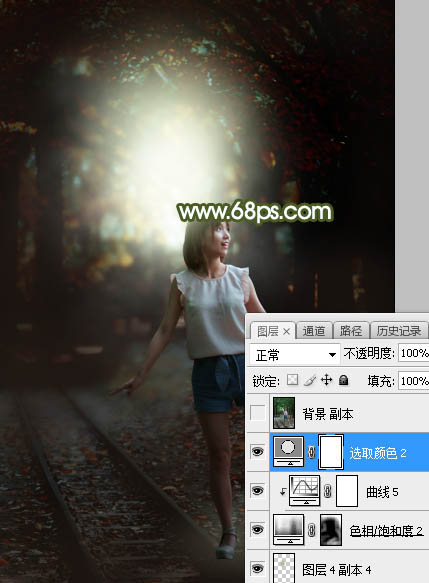This screenshot has height=583, width=429.
Task: Select the 色相/饱和度 2 layer mask thumbnail
Action: (331, 530)
